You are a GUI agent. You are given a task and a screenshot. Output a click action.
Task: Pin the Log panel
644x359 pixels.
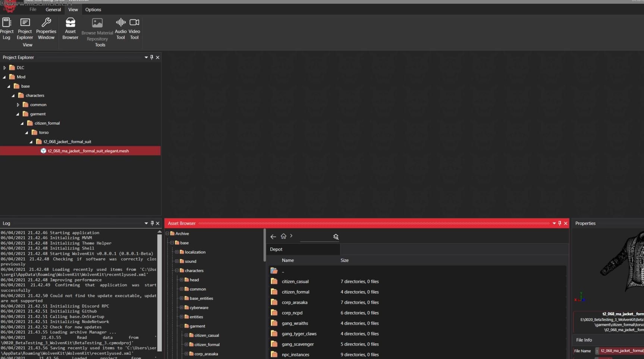152,223
